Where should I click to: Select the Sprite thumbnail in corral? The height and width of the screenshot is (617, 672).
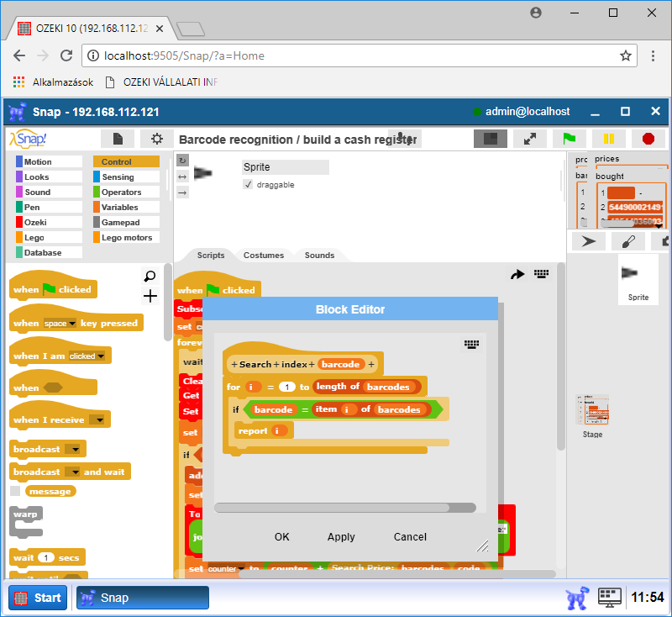click(x=638, y=279)
